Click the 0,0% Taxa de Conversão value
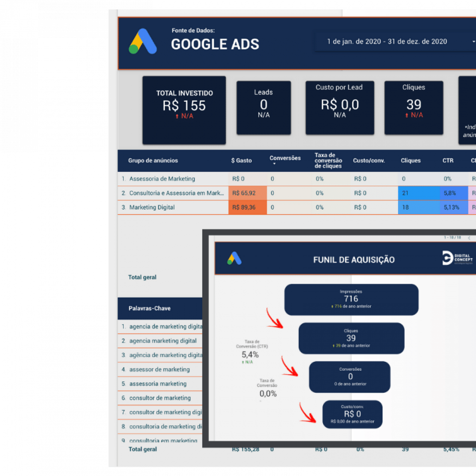The height and width of the screenshot is (476, 476). point(268,394)
